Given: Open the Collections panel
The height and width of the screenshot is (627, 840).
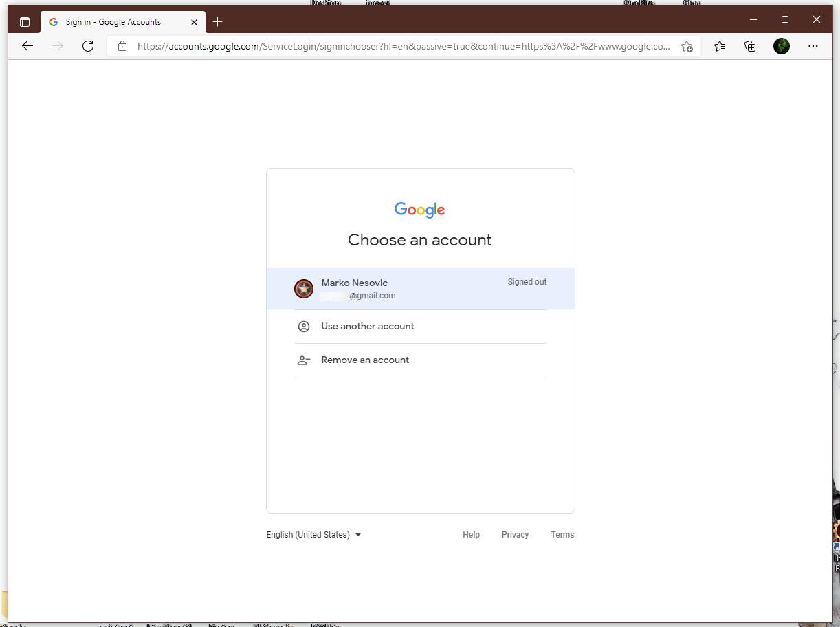Looking at the screenshot, I should point(749,46).
